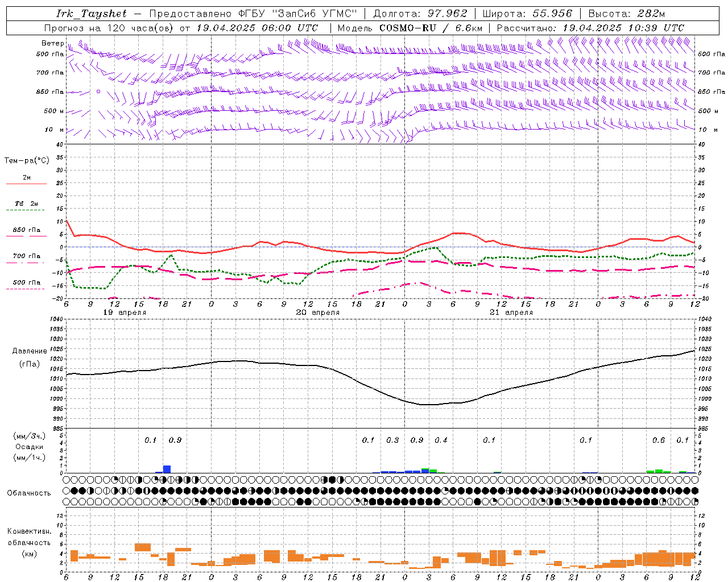The height and width of the screenshot is (582, 728).
Task: Click the 'Td 2м' dew point legend entry
Action: click(x=26, y=203)
